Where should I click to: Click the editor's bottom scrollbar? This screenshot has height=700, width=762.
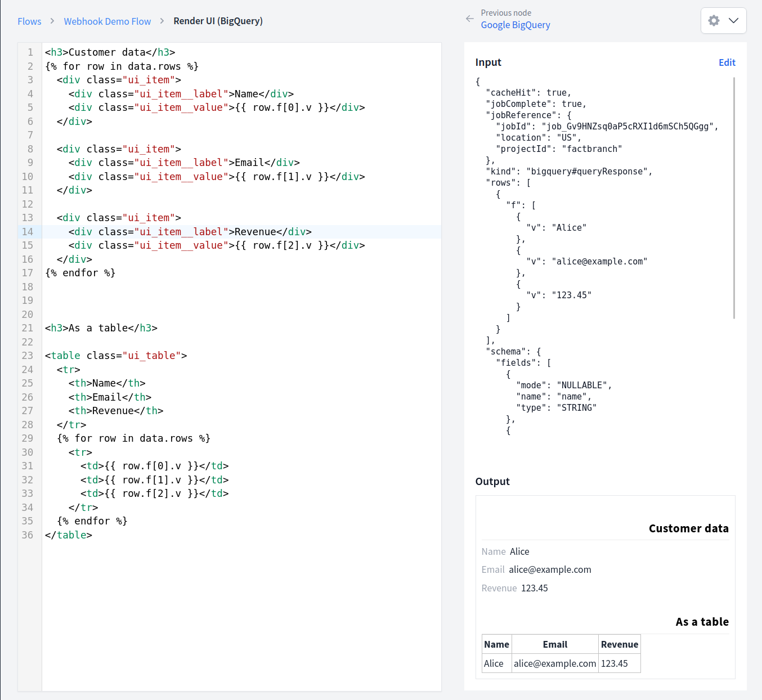(x=242, y=686)
